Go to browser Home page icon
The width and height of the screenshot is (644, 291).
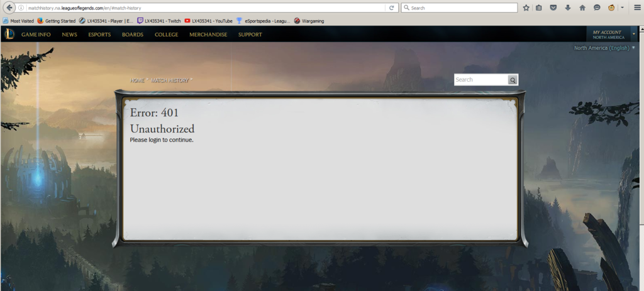click(x=582, y=8)
